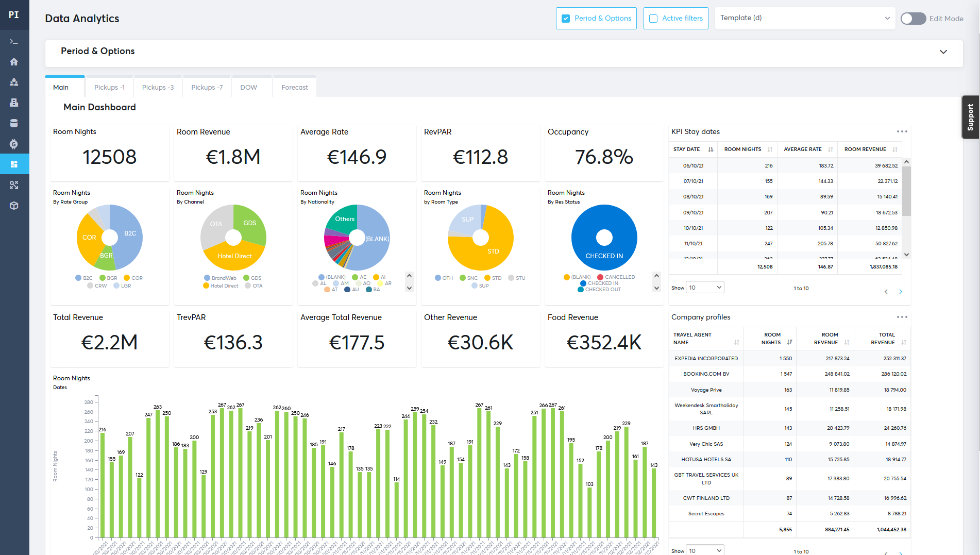The width and height of the screenshot is (980, 555).
Task: Uncheck the Period & Options checkbox
Action: point(566,19)
